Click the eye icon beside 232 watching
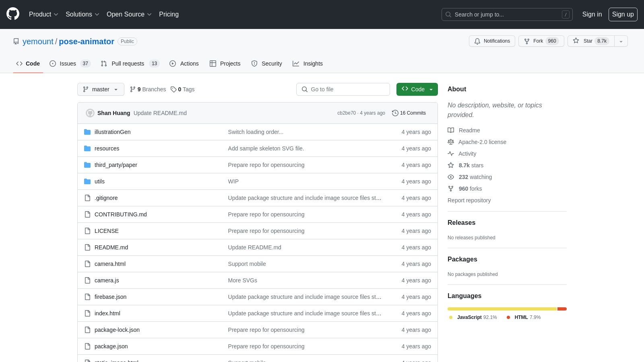This screenshot has height=362, width=644. [451, 177]
